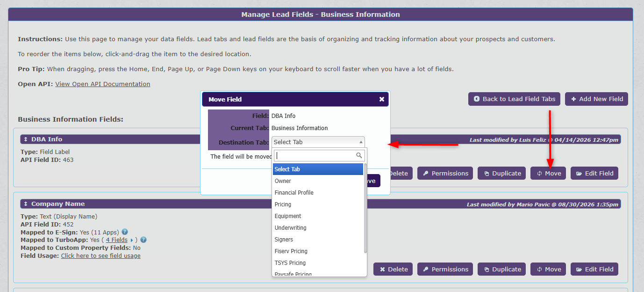Screen dimensions: 644x292
Task: Select TSYS Pricing option
Action: click(318, 263)
